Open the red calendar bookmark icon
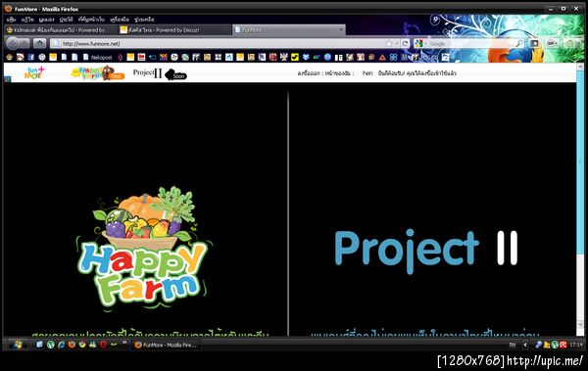Viewport: 588px width, 371px height. 141,57
